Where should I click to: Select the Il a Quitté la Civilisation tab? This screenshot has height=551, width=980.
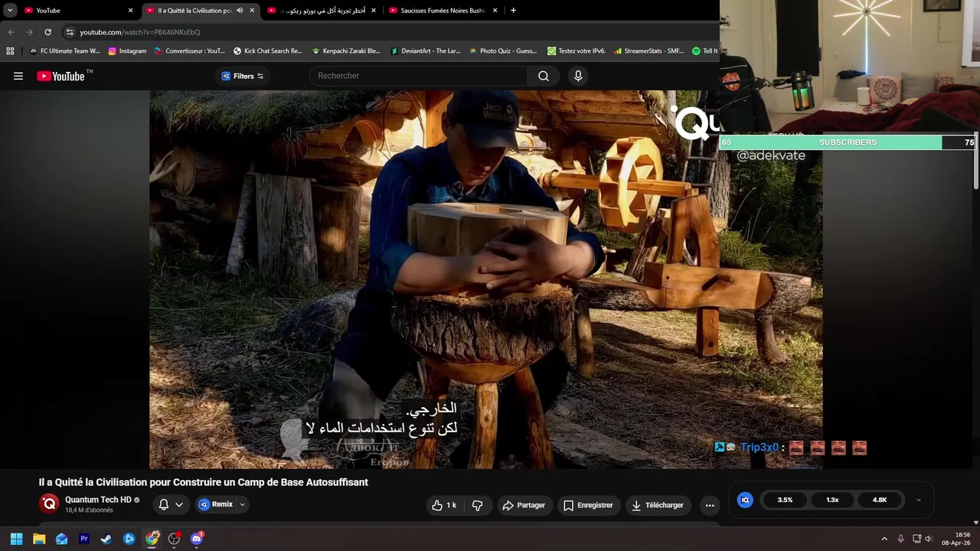click(x=194, y=11)
